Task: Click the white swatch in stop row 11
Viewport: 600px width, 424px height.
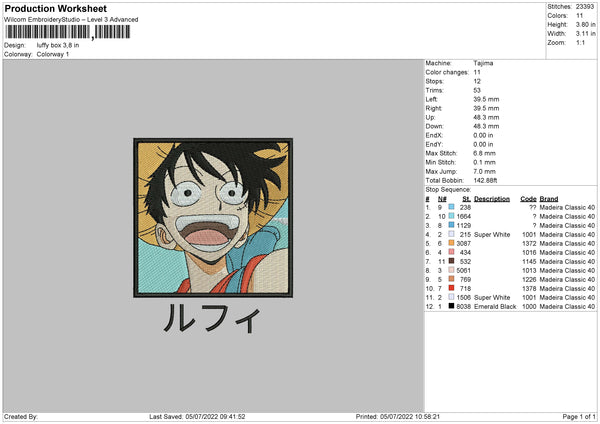Action: (x=452, y=297)
